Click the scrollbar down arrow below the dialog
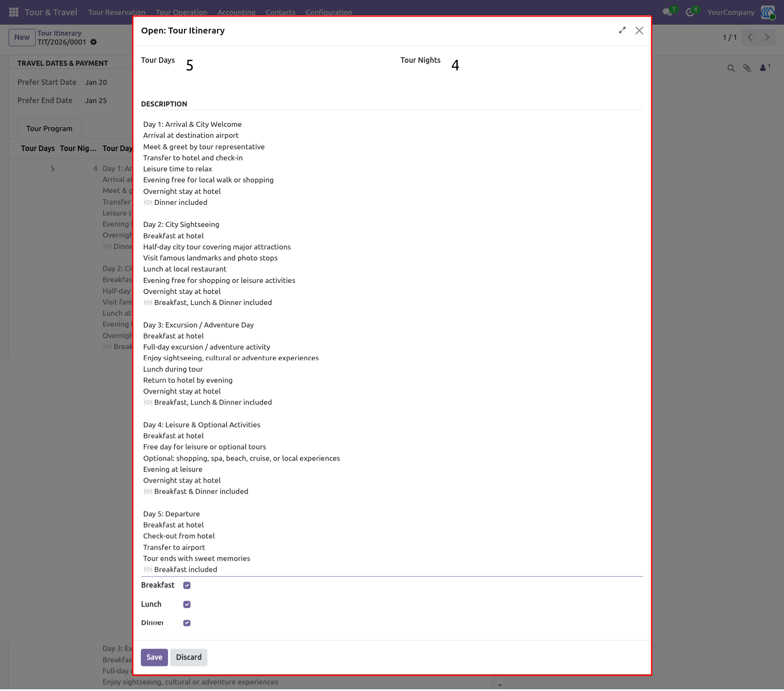The image size is (784, 691). tap(500, 685)
